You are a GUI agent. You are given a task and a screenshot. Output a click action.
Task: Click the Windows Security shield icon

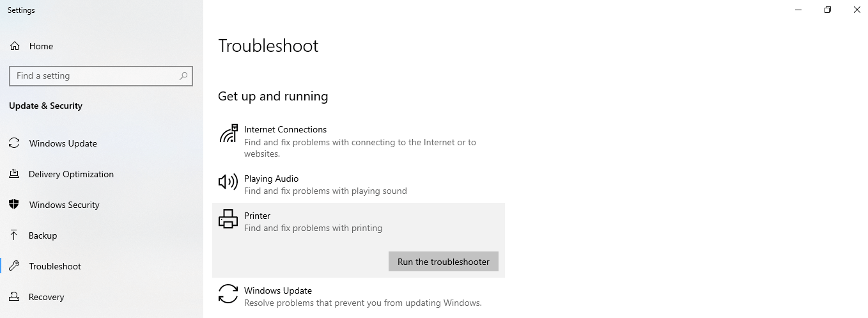point(14,205)
